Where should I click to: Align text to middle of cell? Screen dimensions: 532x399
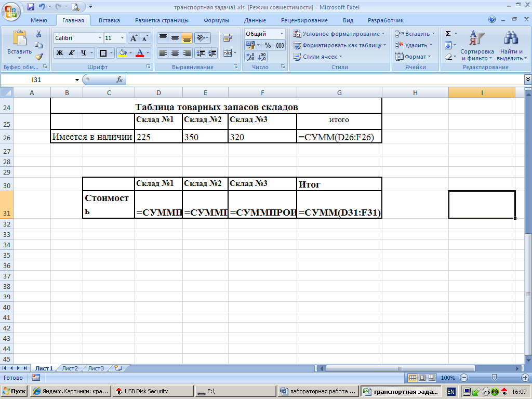pyautogui.click(x=175, y=38)
